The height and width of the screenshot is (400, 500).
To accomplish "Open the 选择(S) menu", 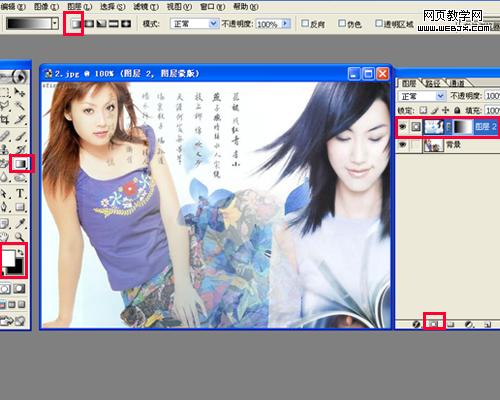I will (x=113, y=6).
